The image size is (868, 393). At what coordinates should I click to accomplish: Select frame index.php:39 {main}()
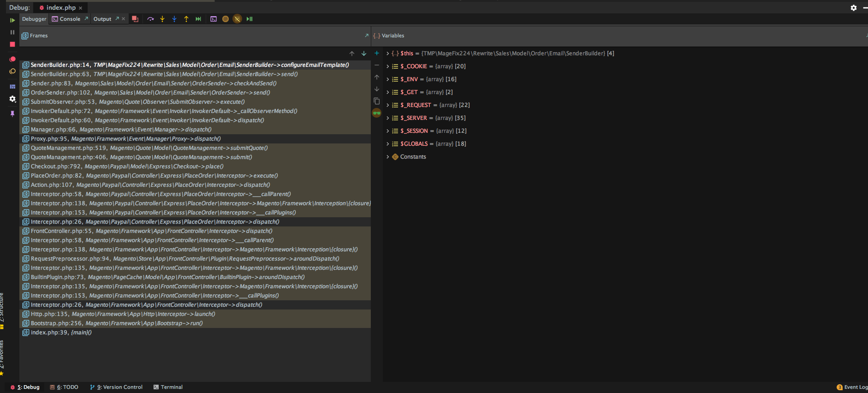tap(196, 333)
